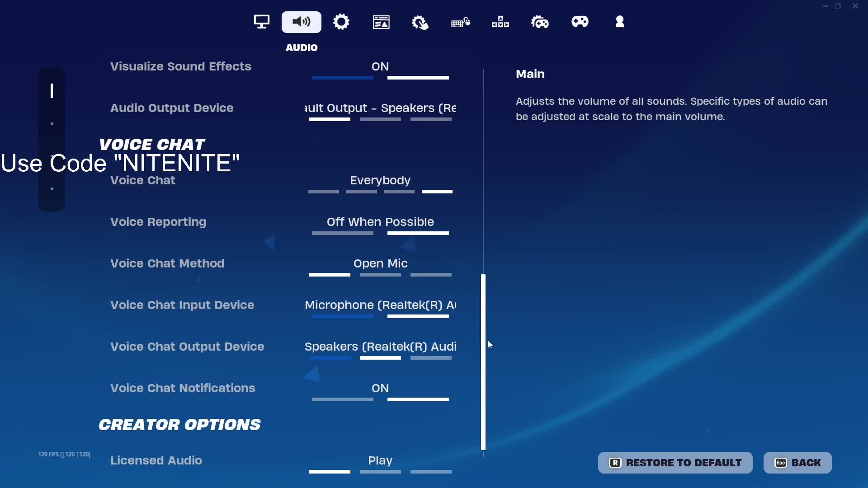Image resolution: width=868 pixels, height=488 pixels.
Task: Toggle Visualize Sound Effects ON value
Action: (380, 66)
